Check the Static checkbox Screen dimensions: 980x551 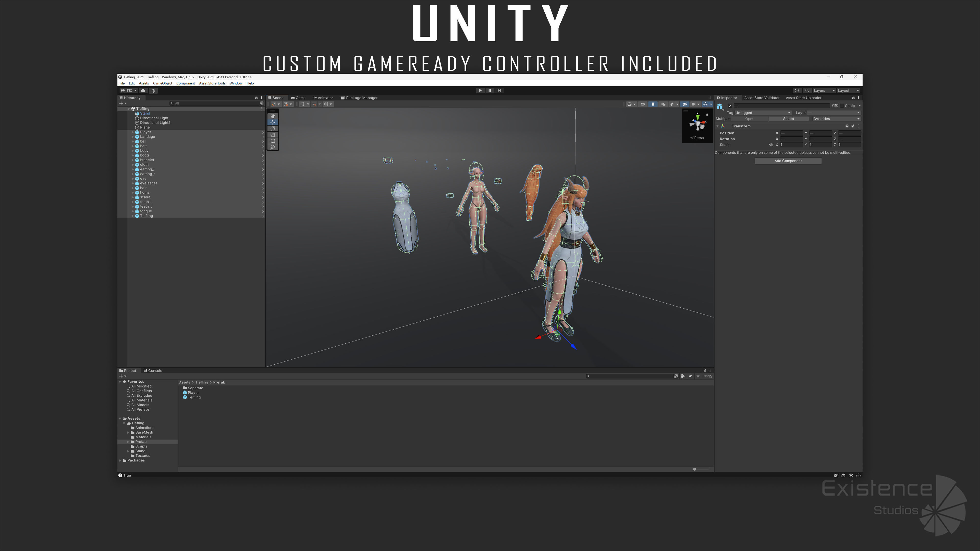pos(841,106)
